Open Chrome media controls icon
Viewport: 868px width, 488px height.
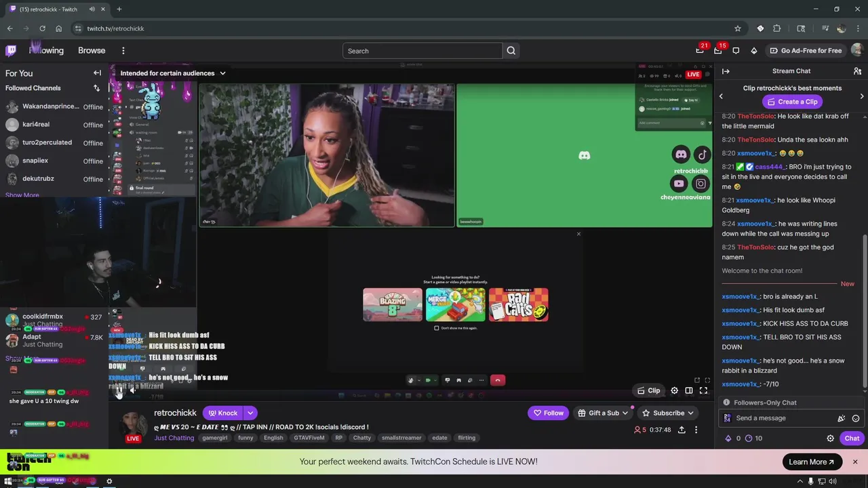pos(825,28)
